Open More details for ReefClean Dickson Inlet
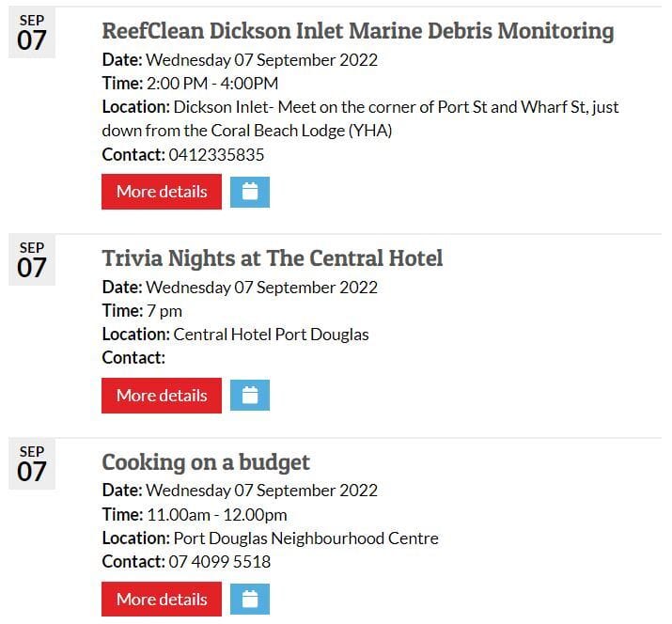Image resolution: width=672 pixels, height=624 pixels. point(162,192)
